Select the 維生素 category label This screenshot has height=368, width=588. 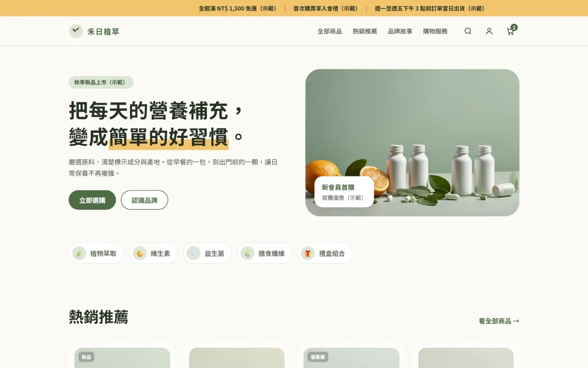coord(161,254)
